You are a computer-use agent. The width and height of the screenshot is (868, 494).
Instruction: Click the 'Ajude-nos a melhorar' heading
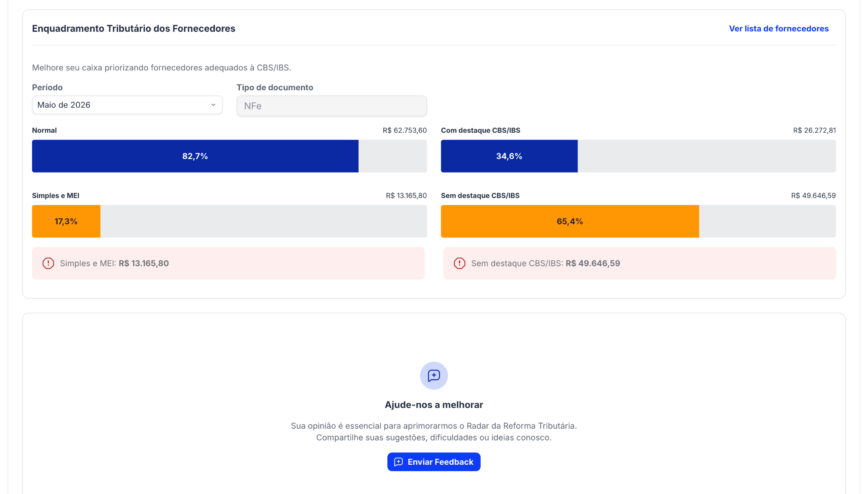tap(434, 405)
